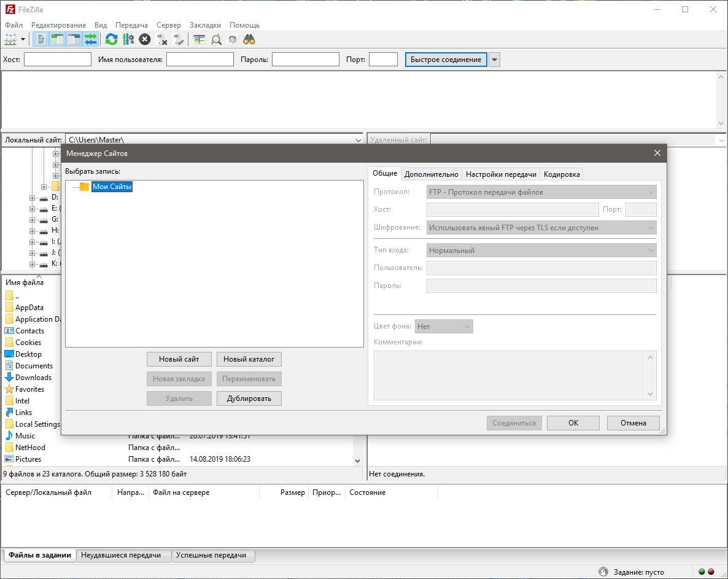Open the Локальный сайт path dropdown
The height and width of the screenshot is (579, 728).
pos(358,140)
